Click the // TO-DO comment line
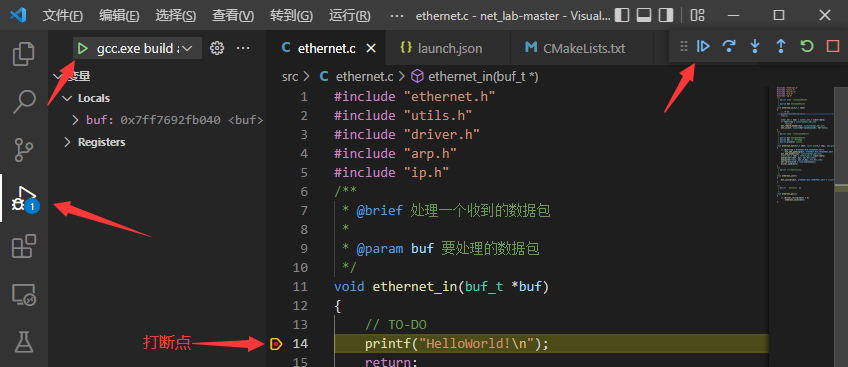The width and height of the screenshot is (848, 367). click(396, 324)
